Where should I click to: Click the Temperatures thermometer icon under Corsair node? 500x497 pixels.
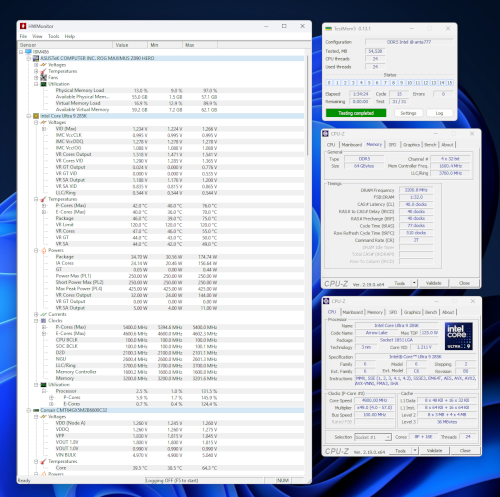43,462
